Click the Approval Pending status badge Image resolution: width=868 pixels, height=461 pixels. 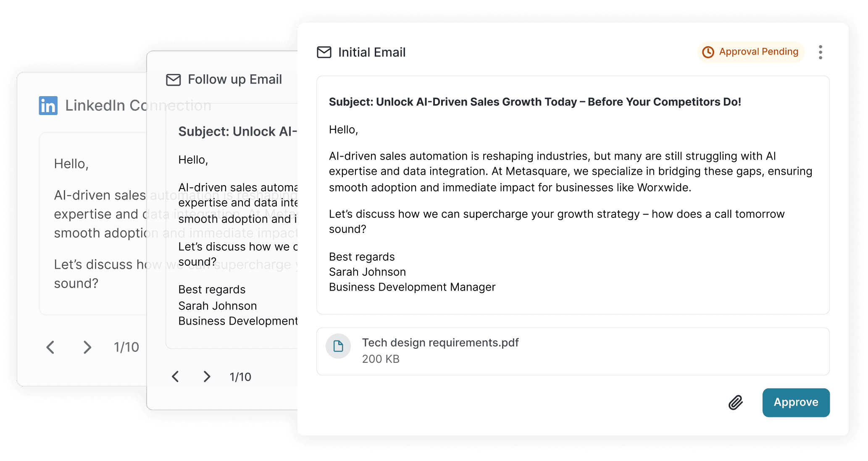tap(751, 52)
